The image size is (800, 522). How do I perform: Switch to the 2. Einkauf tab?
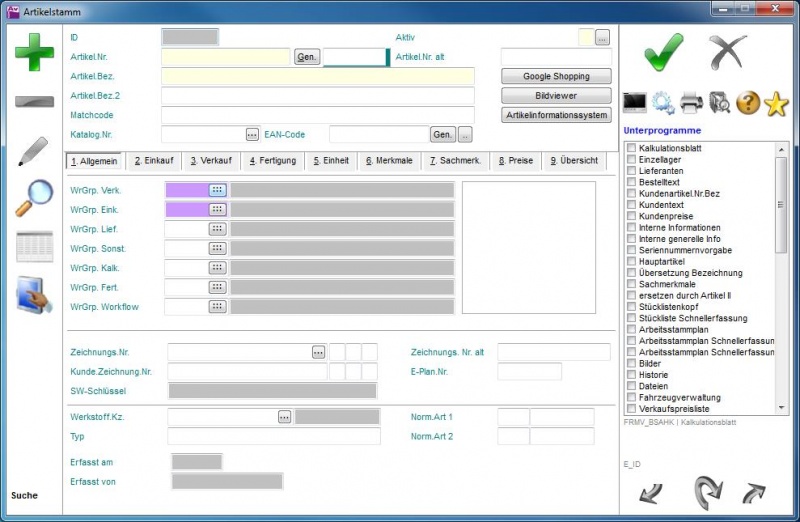click(154, 161)
